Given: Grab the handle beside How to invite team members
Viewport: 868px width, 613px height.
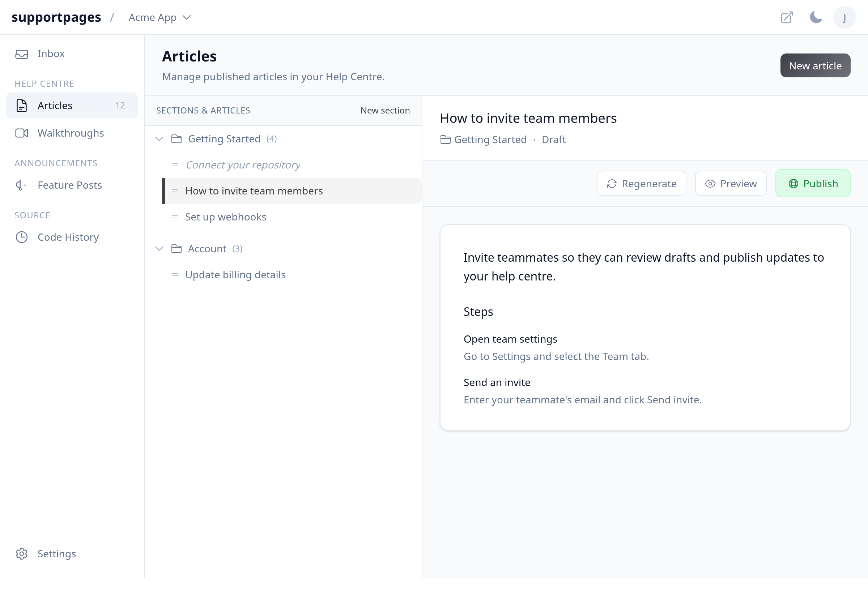Looking at the screenshot, I should [x=175, y=191].
